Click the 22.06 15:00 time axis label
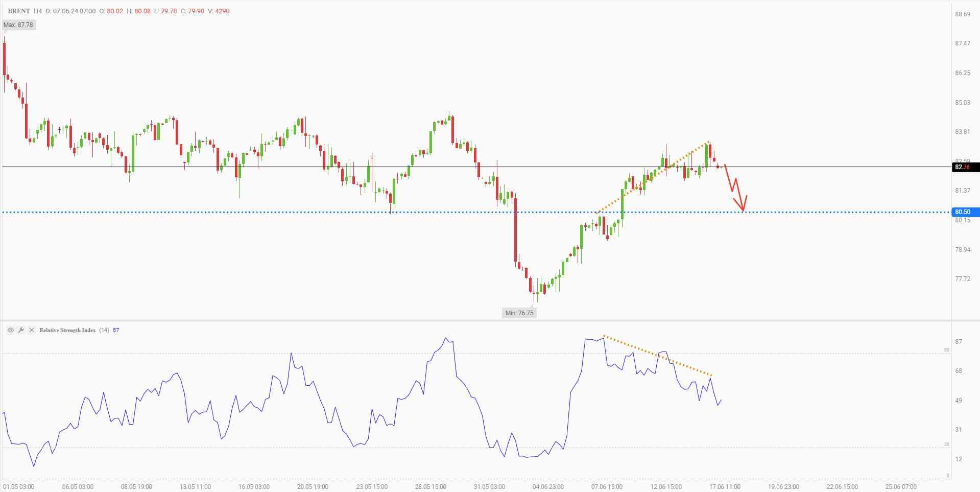The height and width of the screenshot is (492, 980). (x=842, y=486)
